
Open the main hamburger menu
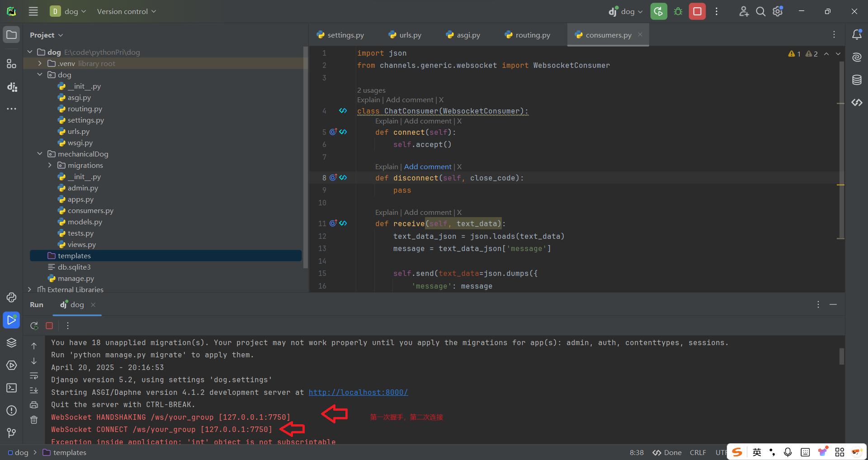[x=33, y=11]
